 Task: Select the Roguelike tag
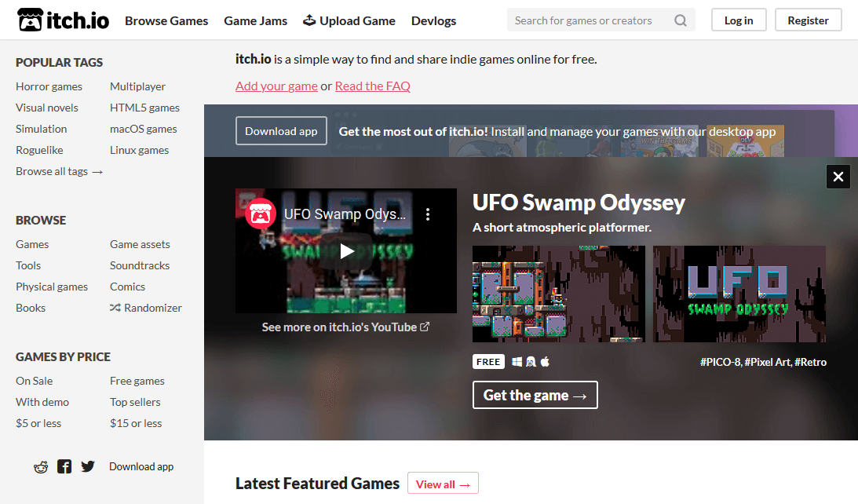point(39,150)
